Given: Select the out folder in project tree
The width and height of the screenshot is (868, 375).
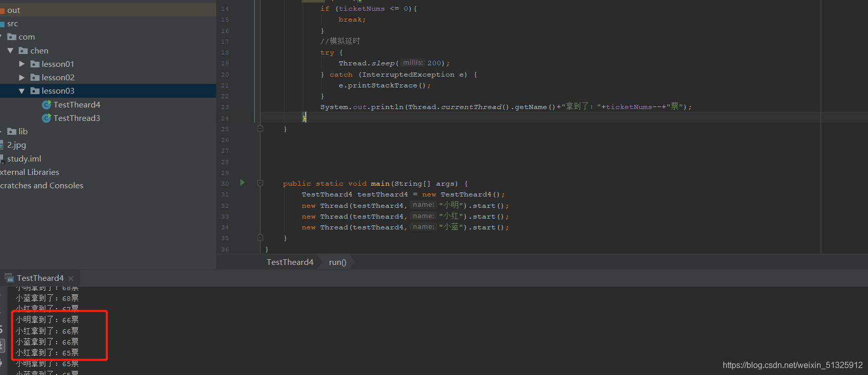Looking at the screenshot, I should click(x=13, y=10).
